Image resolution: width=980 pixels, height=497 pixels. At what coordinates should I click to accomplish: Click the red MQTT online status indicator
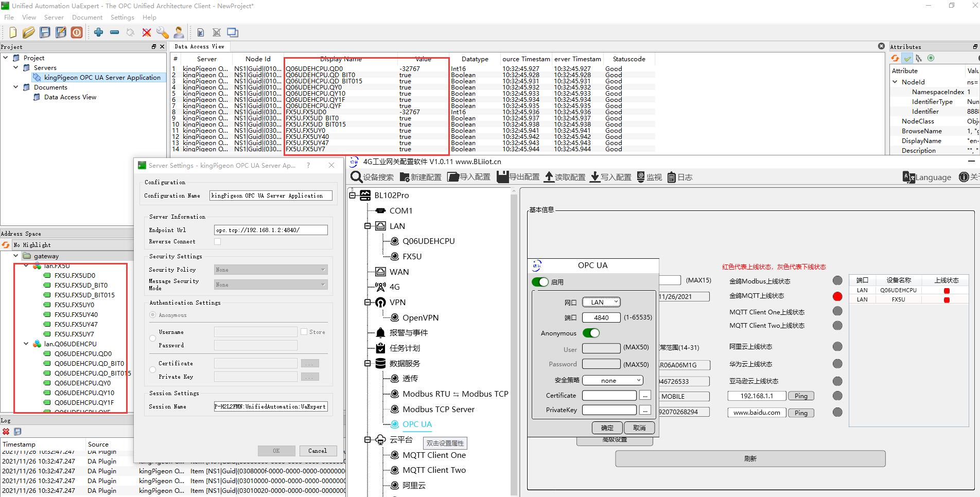coord(837,296)
